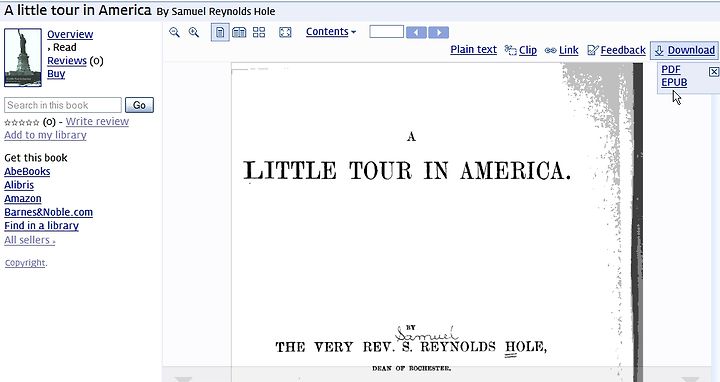Open Plain text view link
This screenshot has width=720, height=382.
coord(473,50)
